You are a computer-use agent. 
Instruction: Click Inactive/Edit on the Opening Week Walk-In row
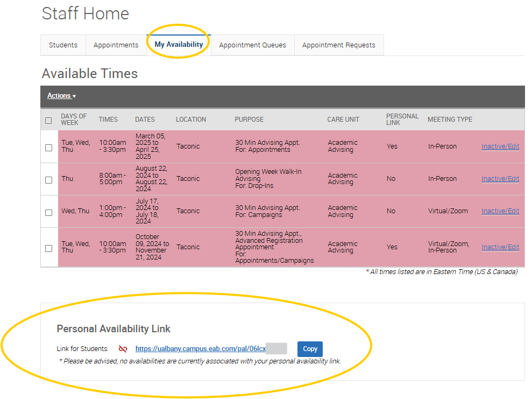500,179
